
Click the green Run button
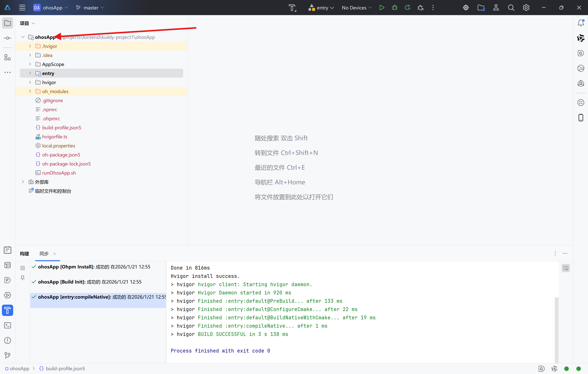tap(382, 8)
